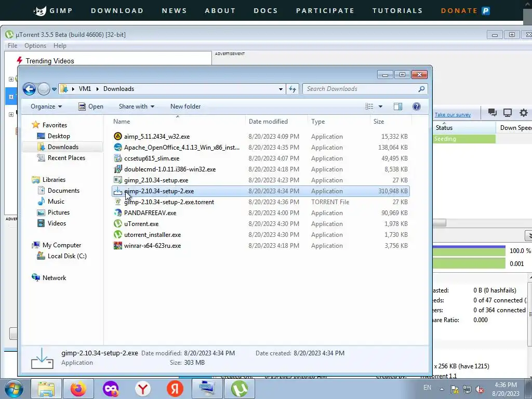The height and width of the screenshot is (399, 532).
Task: Click the uTorrent remote monitor icon
Action: pos(508,113)
